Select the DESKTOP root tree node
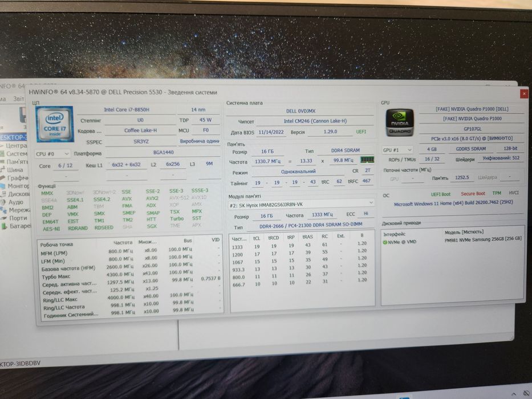This screenshot has width=532, height=399. tap(13, 137)
